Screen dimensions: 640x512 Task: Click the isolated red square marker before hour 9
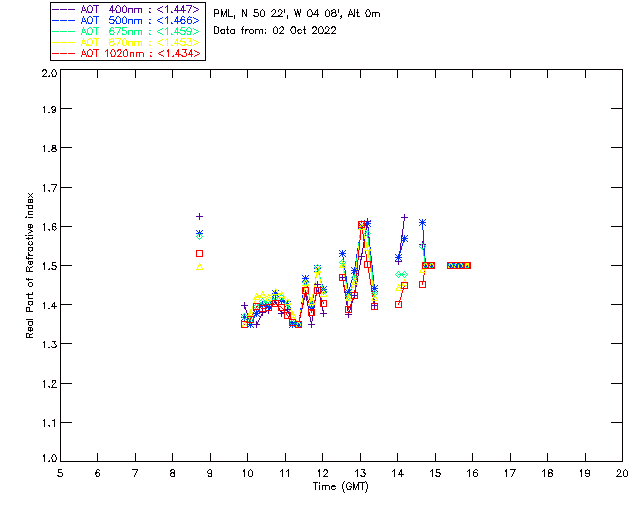[200, 254]
